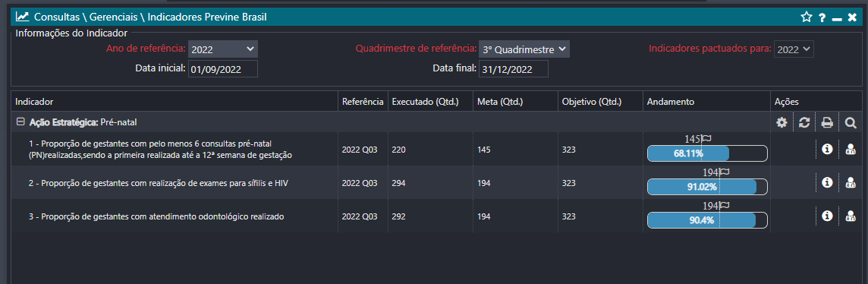868x284 pixels.
Task: Click the favorite star icon in title bar
Action: (x=806, y=17)
